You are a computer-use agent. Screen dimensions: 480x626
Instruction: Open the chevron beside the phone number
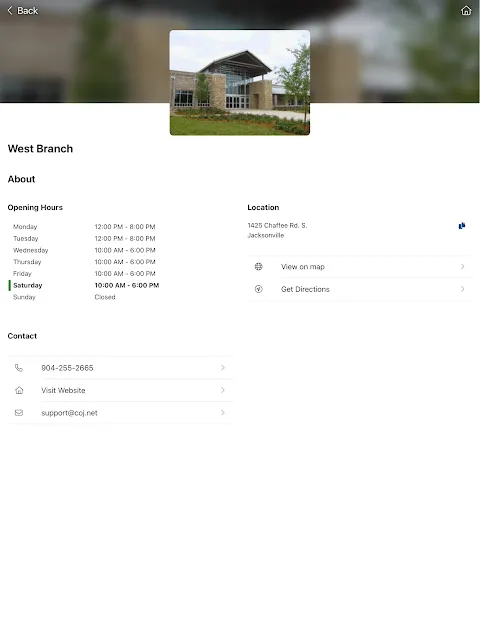point(223,368)
